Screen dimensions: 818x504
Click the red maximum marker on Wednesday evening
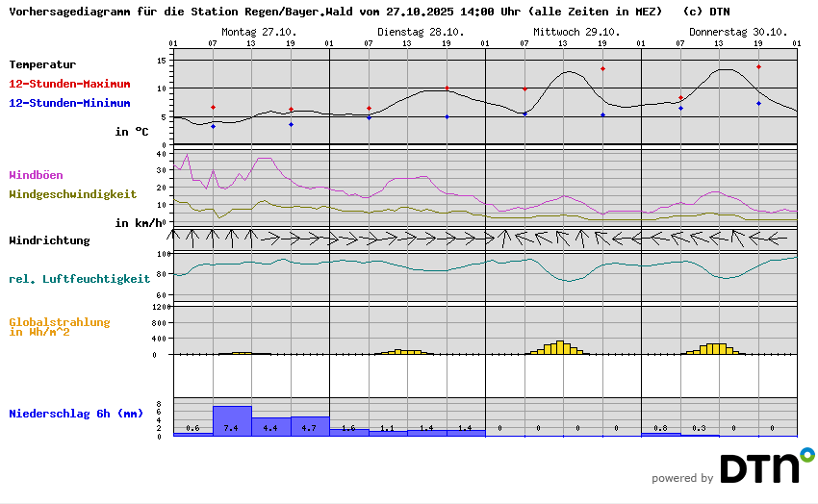tap(602, 69)
